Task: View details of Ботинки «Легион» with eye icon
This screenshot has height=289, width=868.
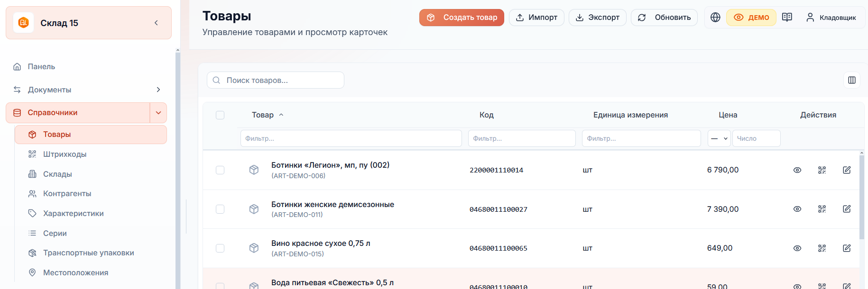Action: (797, 170)
